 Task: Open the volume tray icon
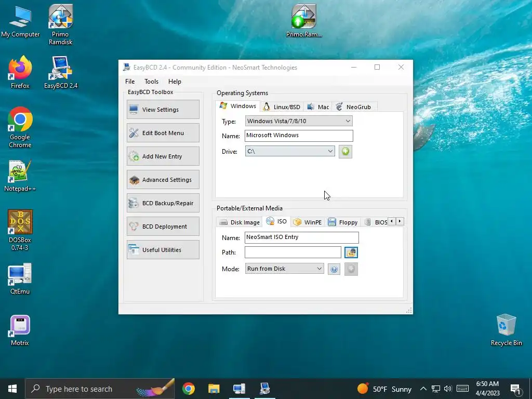point(448,389)
